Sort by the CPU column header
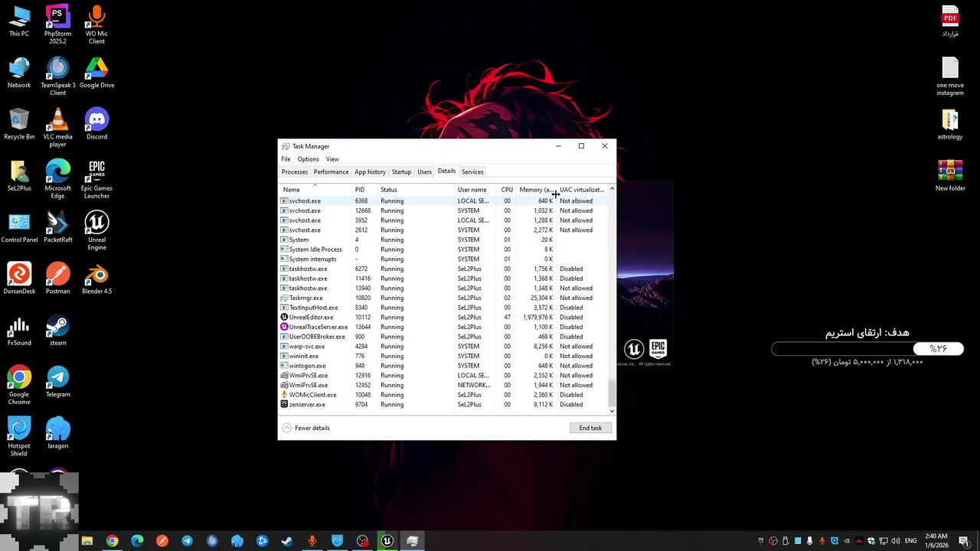This screenshot has width=980, height=551. (507, 190)
